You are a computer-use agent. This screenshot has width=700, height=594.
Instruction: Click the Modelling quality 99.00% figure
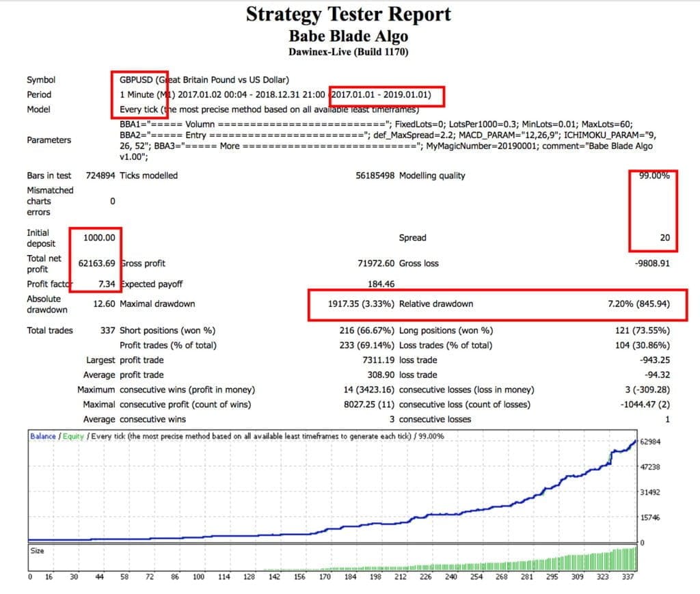tap(655, 175)
